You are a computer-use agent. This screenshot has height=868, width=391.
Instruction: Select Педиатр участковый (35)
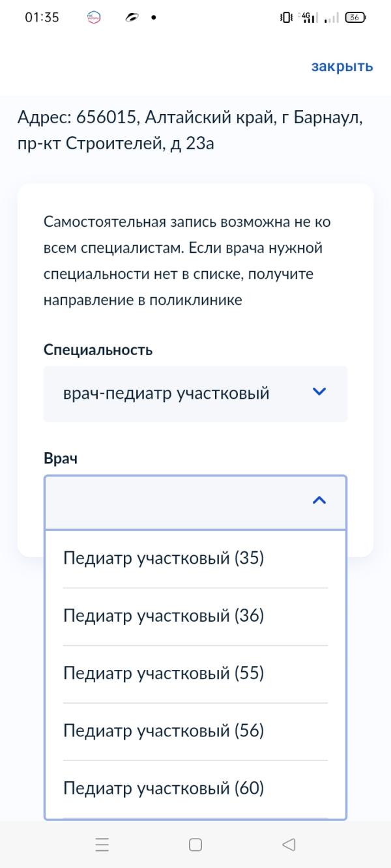[x=164, y=558]
